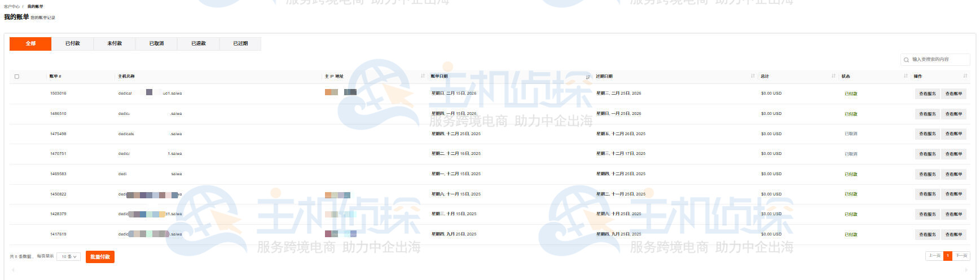Switch to the 未付款 tab
The width and height of the screenshot is (980, 280).
[115, 43]
